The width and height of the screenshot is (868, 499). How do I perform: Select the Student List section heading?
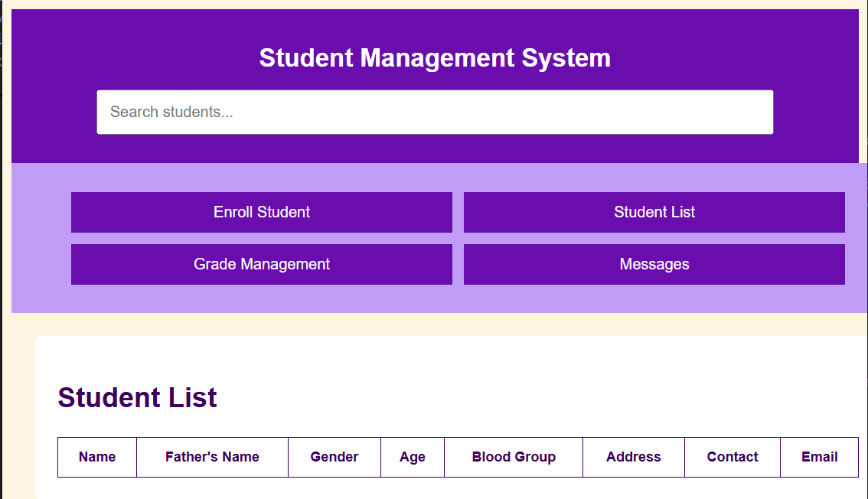pos(138,398)
